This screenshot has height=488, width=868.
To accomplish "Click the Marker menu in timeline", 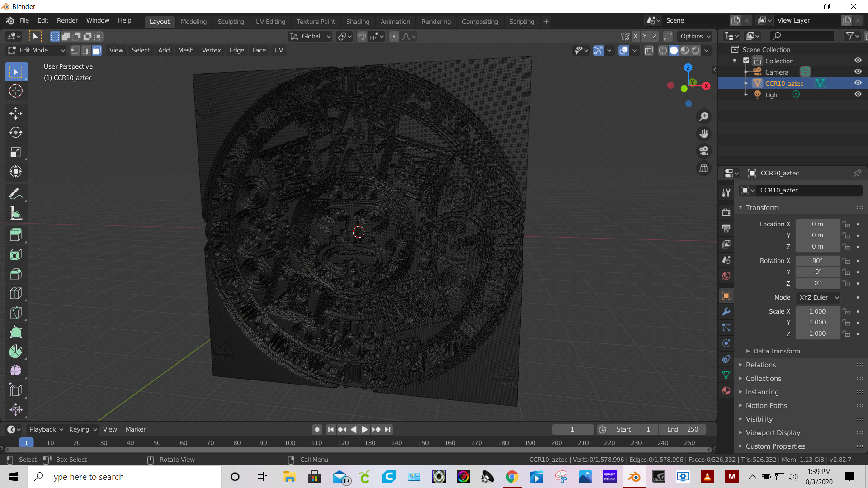I will point(136,429).
